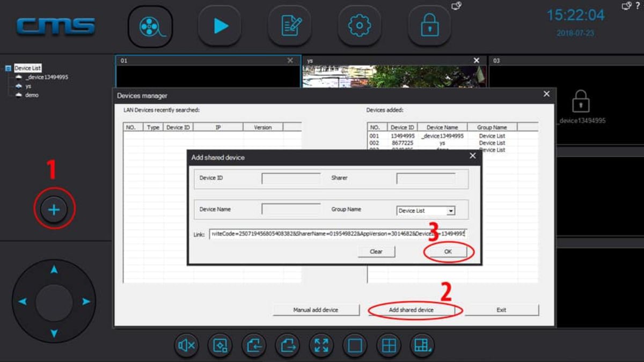The height and width of the screenshot is (362, 644).
Task: Click the snapshot capture icon
Action: coord(220,346)
